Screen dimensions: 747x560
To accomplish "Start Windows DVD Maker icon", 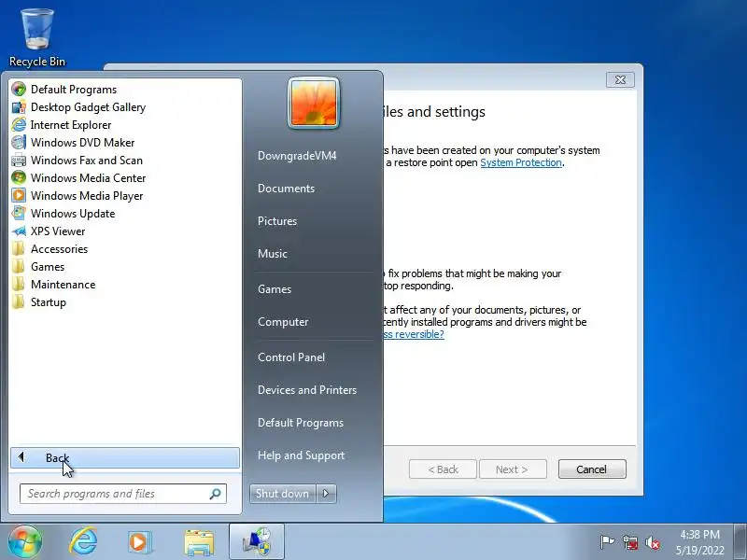I will (19, 143).
